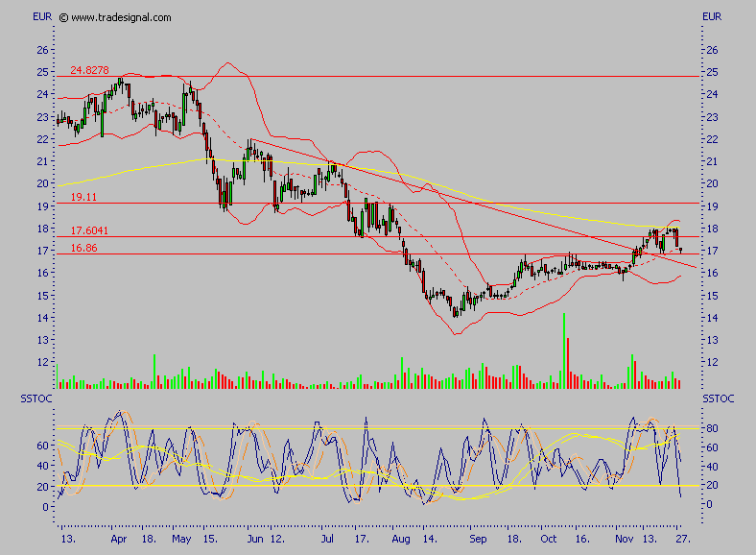Select the '13.' date label after Nov
The height and width of the screenshot is (555, 756).
[650, 539]
